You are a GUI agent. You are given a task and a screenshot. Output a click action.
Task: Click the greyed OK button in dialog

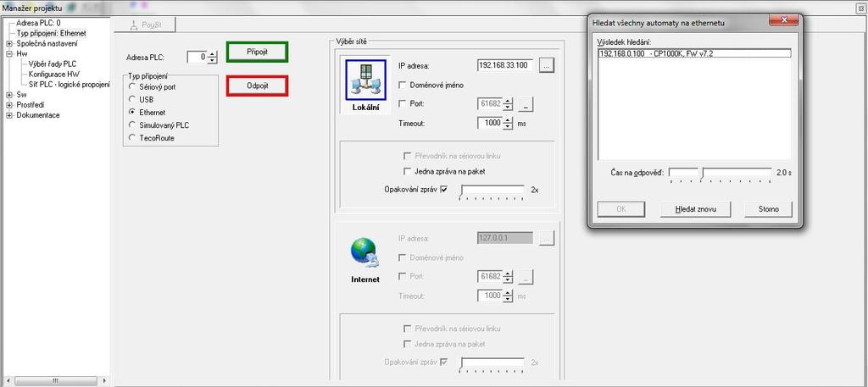(621, 209)
